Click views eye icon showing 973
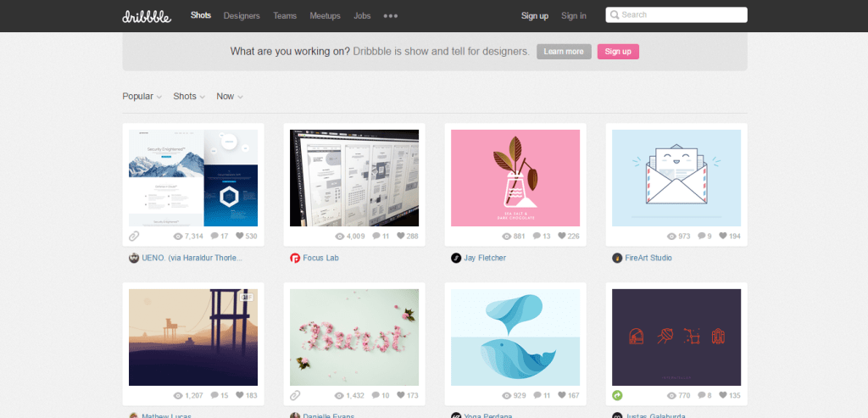The height and width of the screenshot is (418, 868). pyautogui.click(x=671, y=237)
